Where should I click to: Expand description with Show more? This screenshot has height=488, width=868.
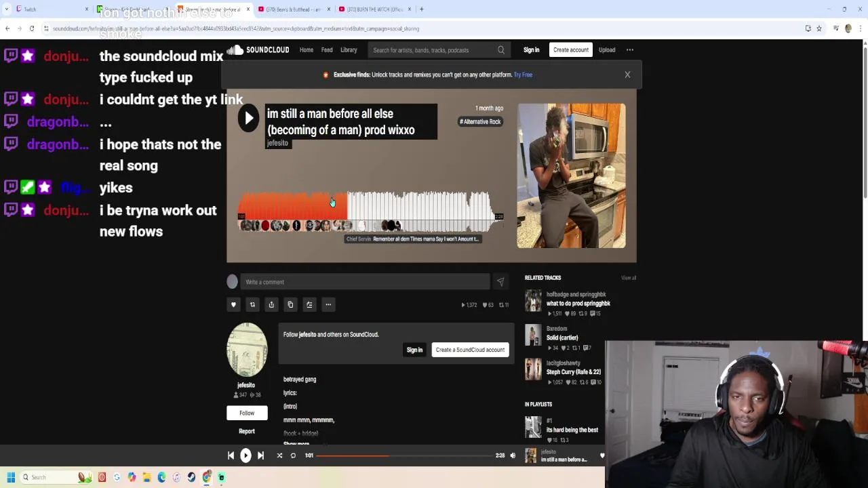296,443
